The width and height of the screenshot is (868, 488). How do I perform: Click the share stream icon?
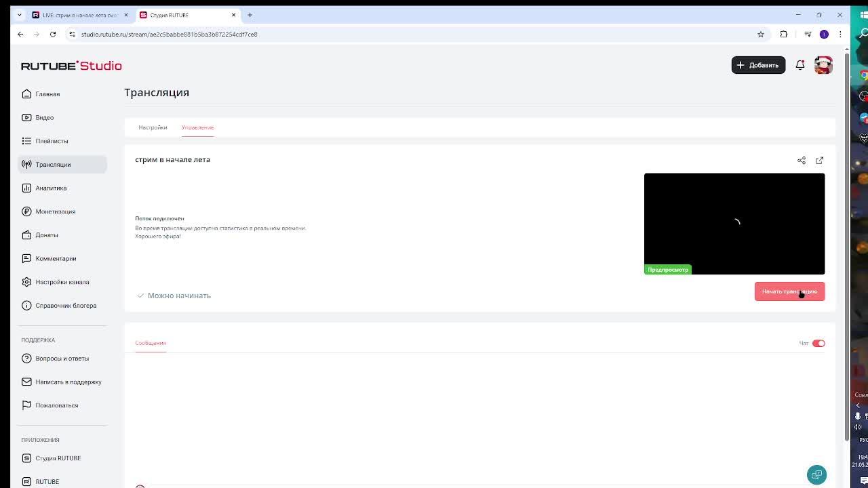(802, 161)
